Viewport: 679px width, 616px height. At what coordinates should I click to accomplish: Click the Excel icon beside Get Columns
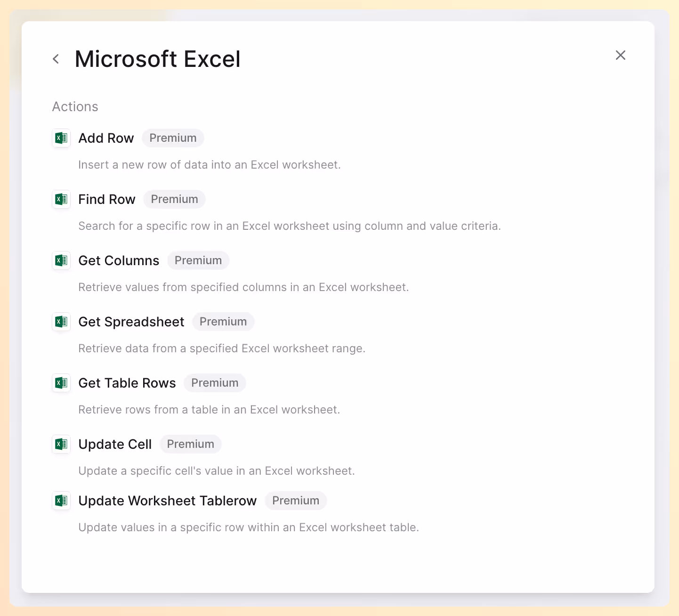[x=61, y=260]
